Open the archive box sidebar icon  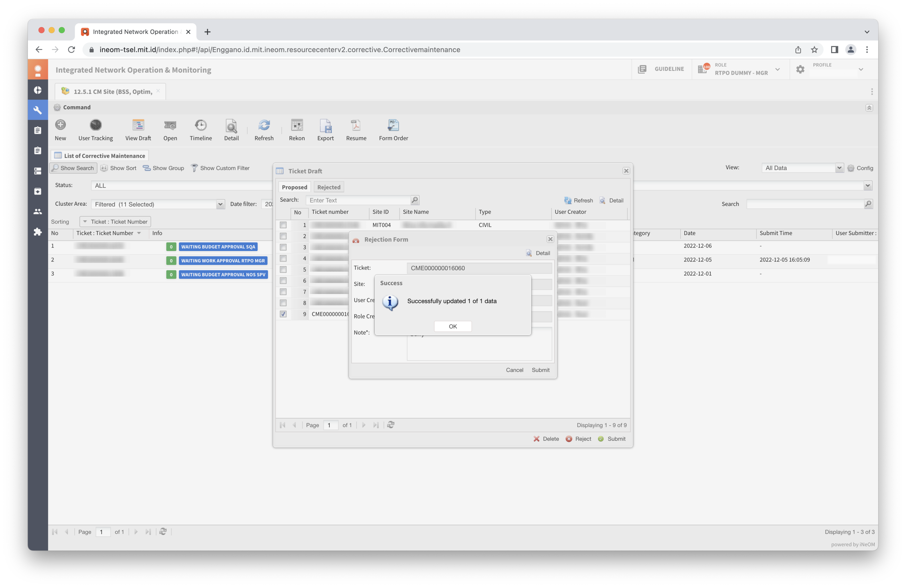(x=37, y=191)
